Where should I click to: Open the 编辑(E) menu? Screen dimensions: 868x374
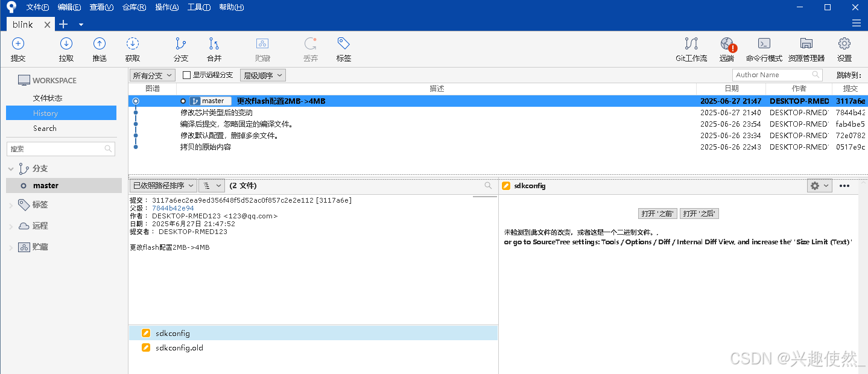(x=69, y=7)
